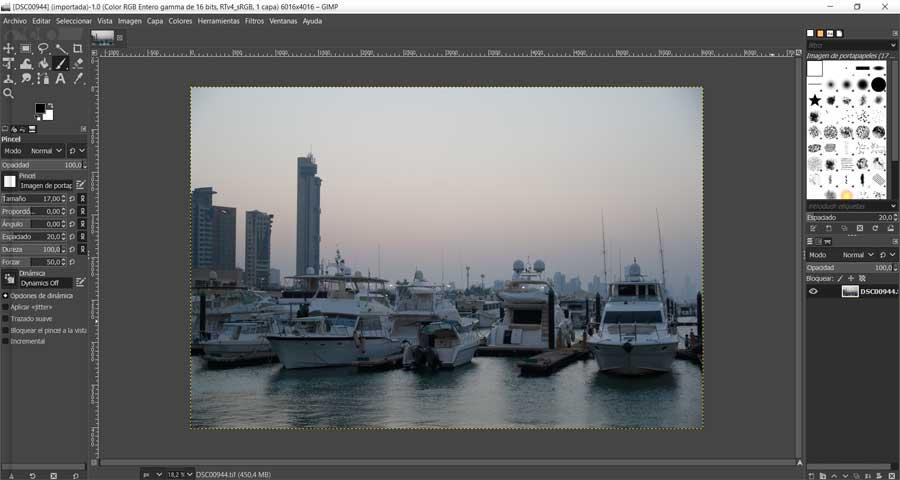Open the Colores menu
This screenshot has height=480, width=900.
tap(180, 21)
